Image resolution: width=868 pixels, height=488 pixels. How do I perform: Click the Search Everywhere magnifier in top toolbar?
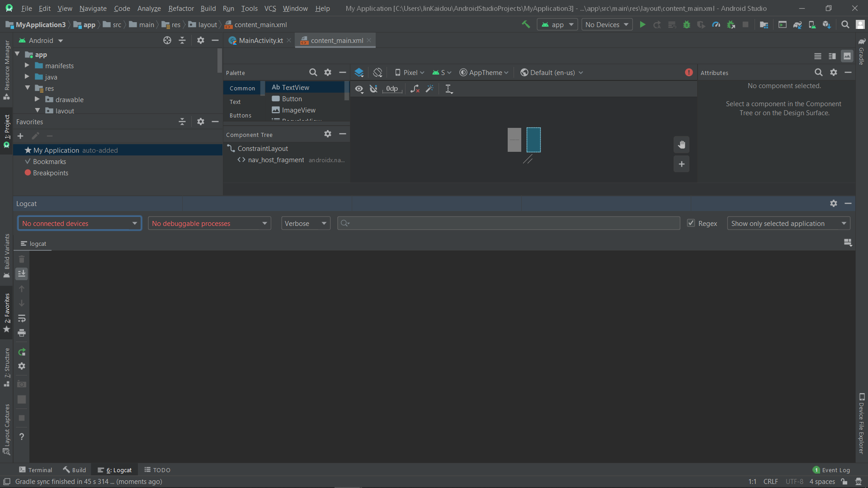coord(845,24)
